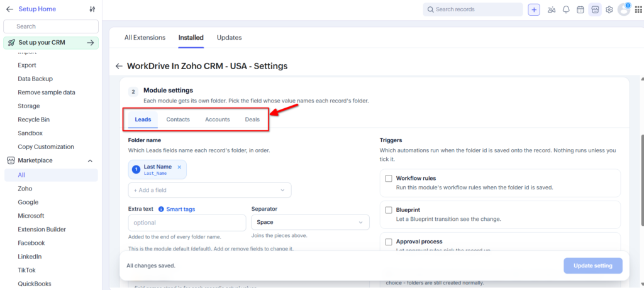Open Storage in sidebar
The height and width of the screenshot is (290, 644).
tap(29, 106)
